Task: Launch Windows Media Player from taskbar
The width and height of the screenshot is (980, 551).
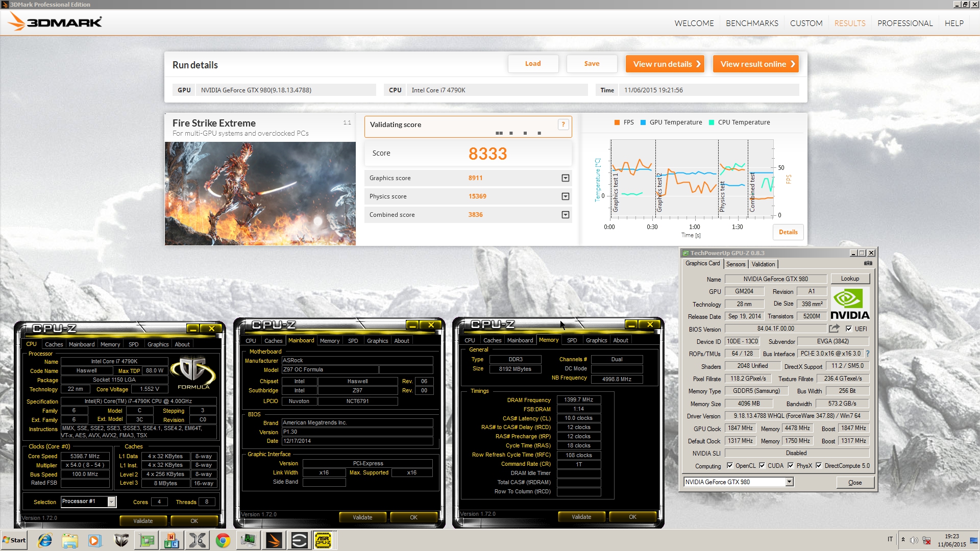Action: [x=95, y=540]
